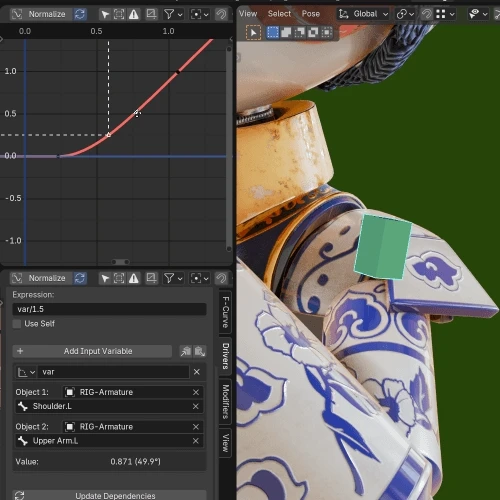Toggle proportional editing in viewport header
The height and width of the screenshot is (500, 500).
point(426,14)
